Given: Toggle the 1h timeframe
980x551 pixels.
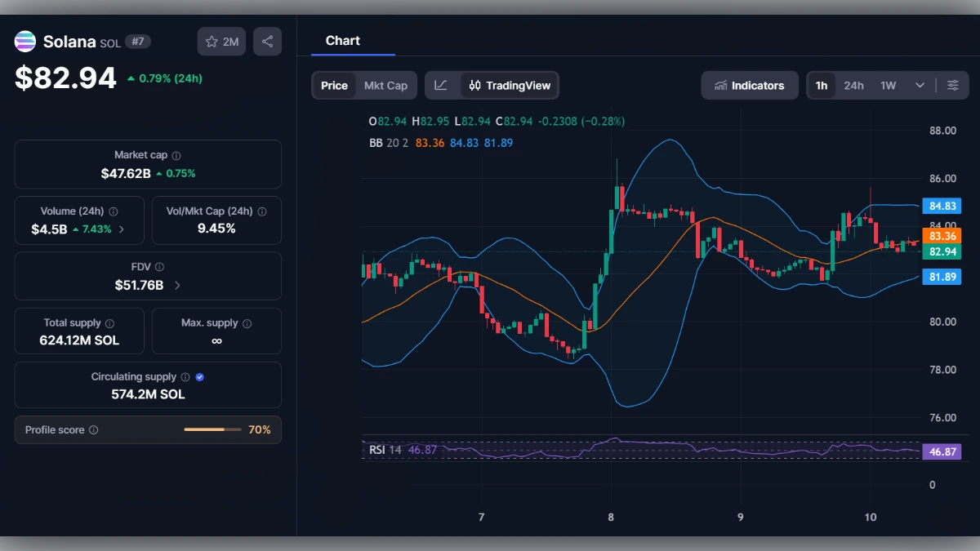Looking at the screenshot, I should (x=822, y=85).
